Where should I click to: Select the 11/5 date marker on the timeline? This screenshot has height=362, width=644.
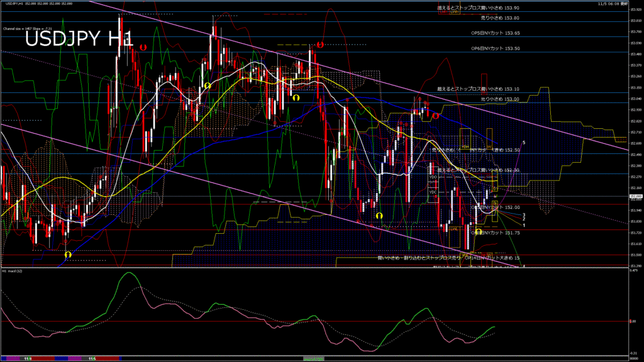click(91, 359)
